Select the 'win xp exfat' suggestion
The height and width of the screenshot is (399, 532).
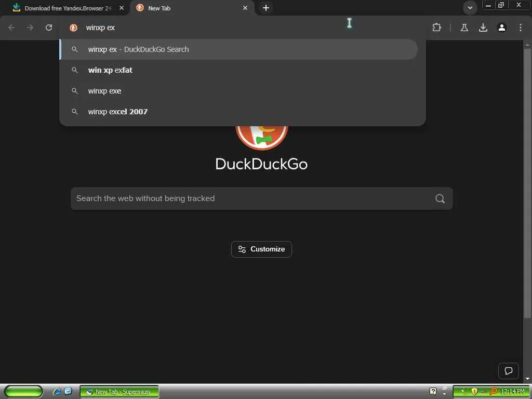click(x=243, y=70)
